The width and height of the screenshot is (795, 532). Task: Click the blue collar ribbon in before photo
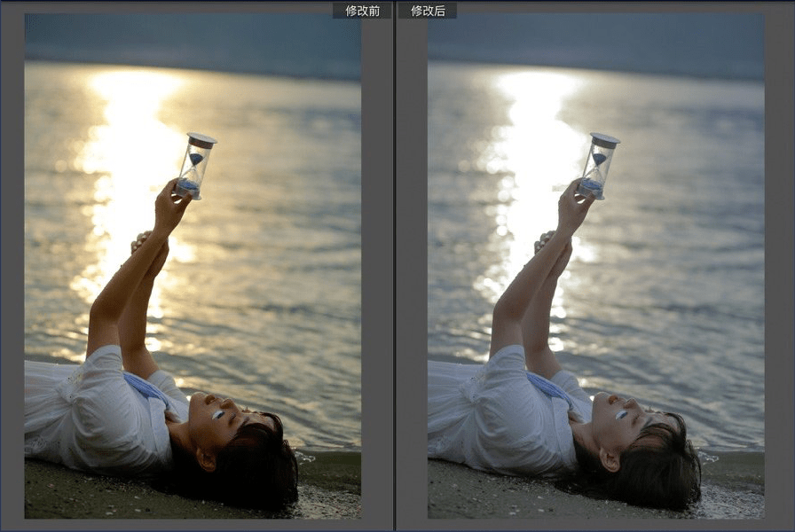pos(146,388)
